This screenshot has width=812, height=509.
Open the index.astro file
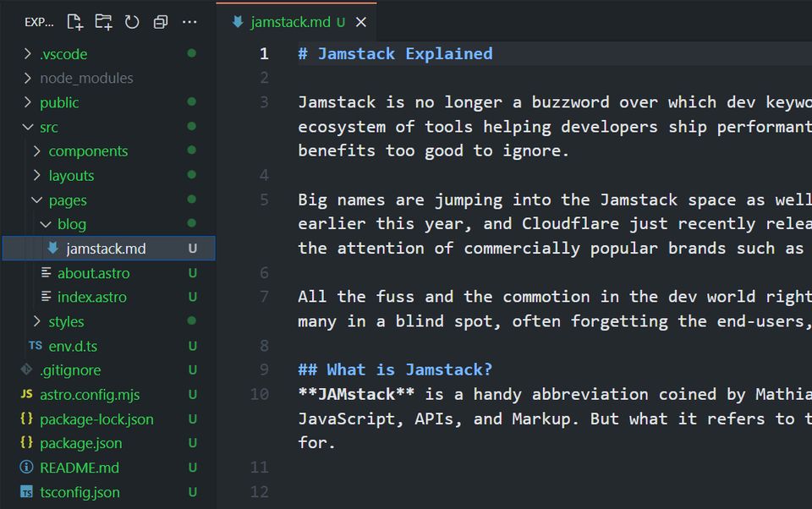coord(91,297)
